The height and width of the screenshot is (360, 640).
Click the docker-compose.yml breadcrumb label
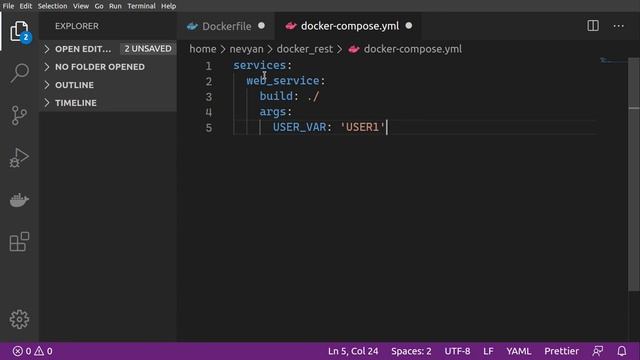pyautogui.click(x=413, y=49)
